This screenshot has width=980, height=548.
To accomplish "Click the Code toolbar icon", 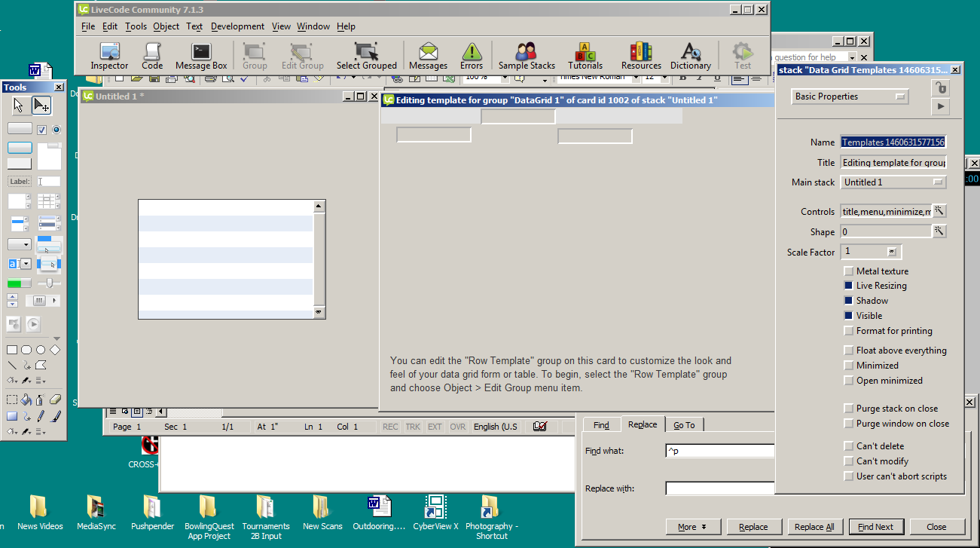I will [x=152, y=56].
